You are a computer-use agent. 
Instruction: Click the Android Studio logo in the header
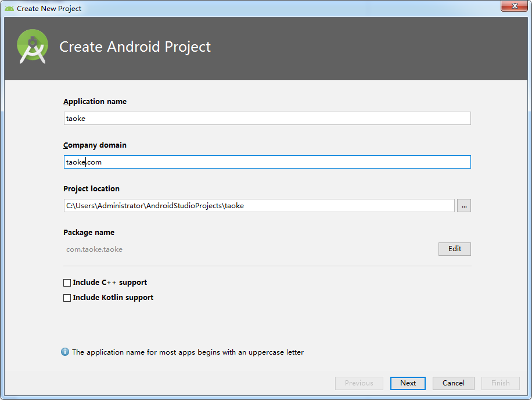point(32,47)
